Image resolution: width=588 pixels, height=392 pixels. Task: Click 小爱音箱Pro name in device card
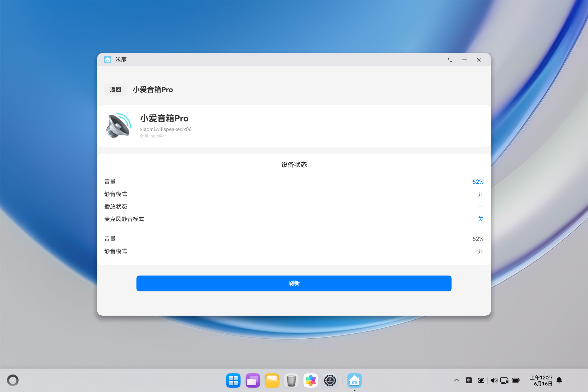[x=164, y=118]
